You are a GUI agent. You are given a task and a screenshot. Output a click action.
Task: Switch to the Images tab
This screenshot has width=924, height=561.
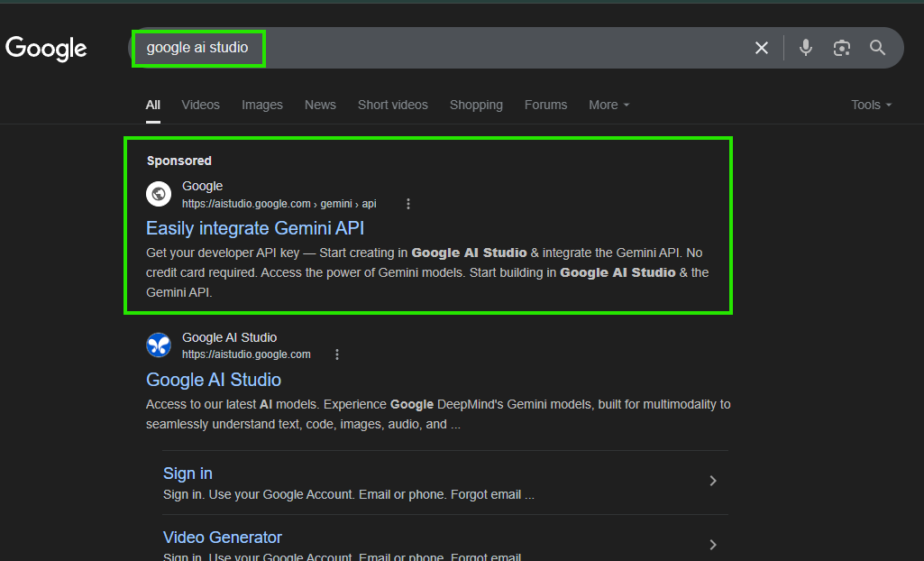pyautogui.click(x=262, y=105)
